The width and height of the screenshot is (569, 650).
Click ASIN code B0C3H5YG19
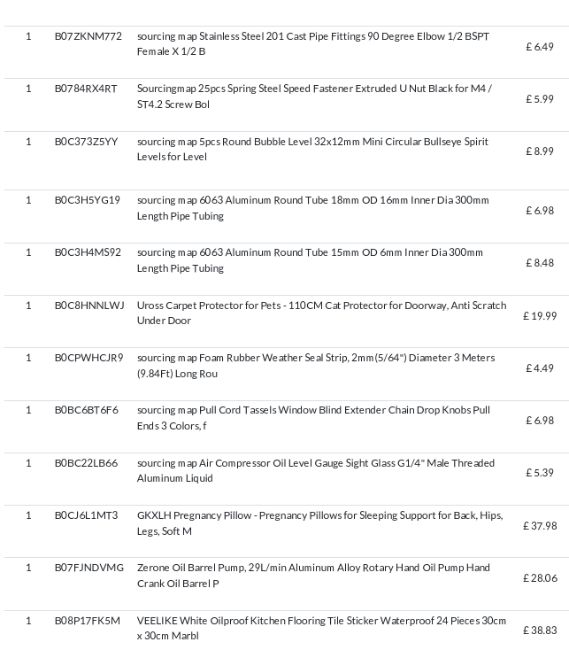(87, 200)
